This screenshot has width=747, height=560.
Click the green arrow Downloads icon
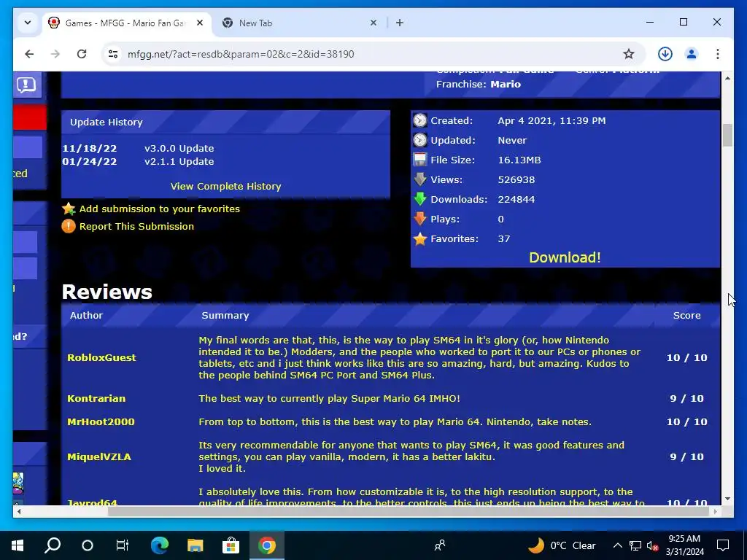click(419, 199)
